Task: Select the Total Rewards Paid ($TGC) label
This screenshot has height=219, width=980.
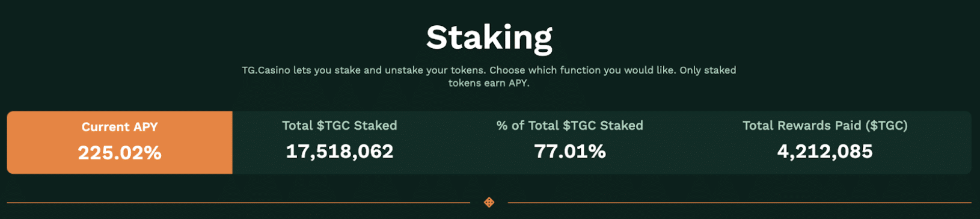Action: click(825, 126)
